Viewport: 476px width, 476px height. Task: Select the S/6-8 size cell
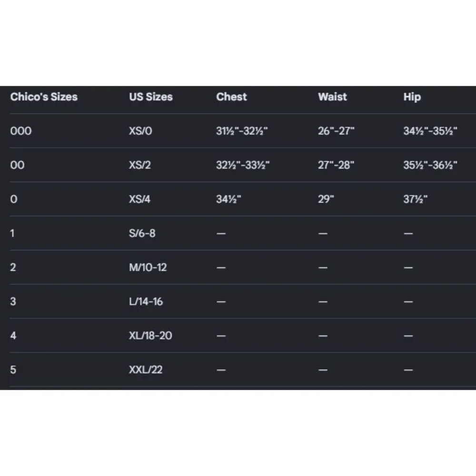coord(142,233)
